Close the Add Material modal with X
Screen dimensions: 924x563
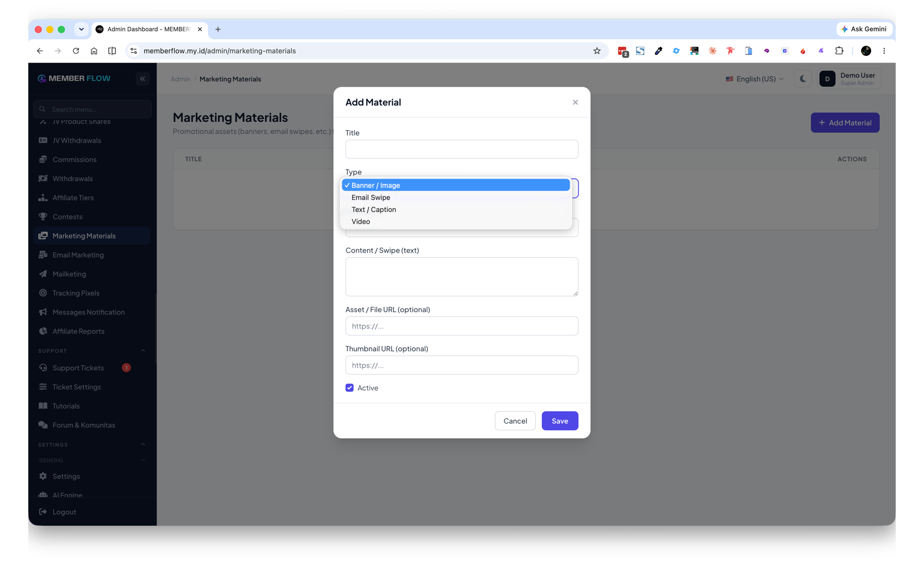[x=575, y=102]
